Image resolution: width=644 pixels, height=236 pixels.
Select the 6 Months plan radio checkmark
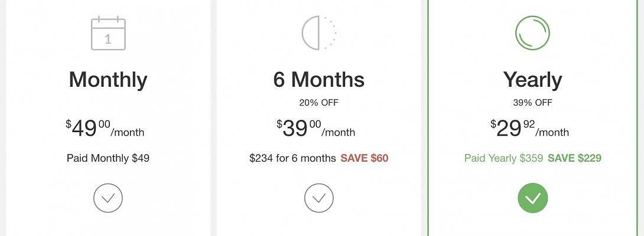319,198
